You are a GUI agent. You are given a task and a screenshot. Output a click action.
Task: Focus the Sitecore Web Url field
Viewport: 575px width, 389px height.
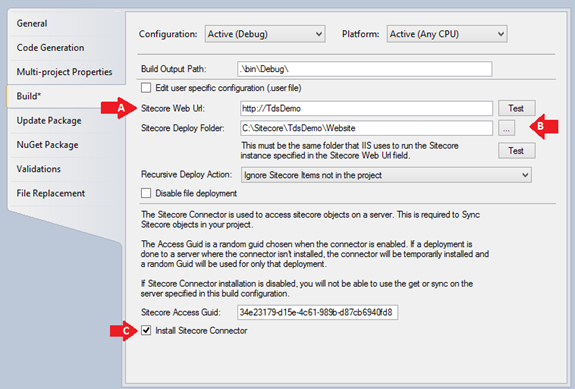tap(366, 109)
